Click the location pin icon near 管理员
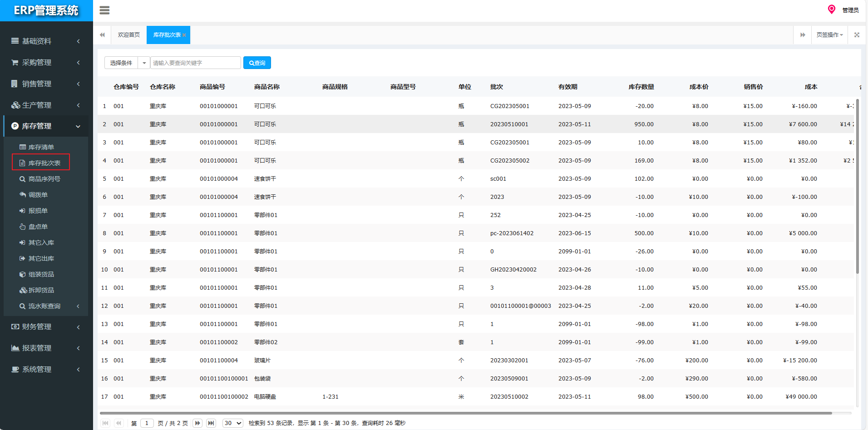The image size is (868, 430). (x=831, y=10)
